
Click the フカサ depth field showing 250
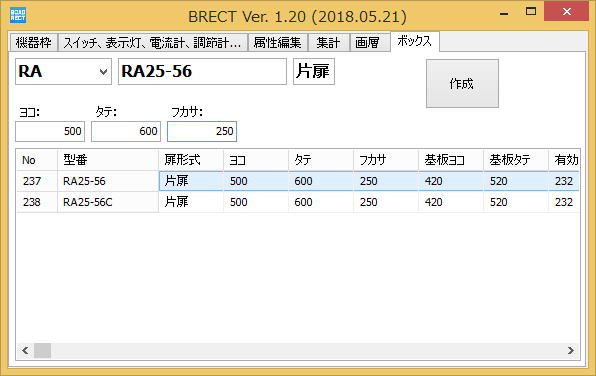tap(202, 132)
